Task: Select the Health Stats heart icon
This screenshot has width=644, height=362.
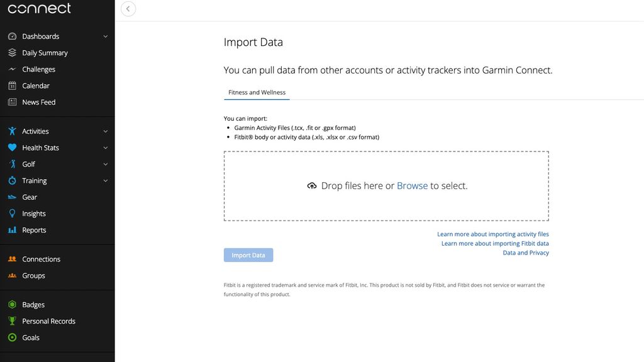Action: tap(12, 148)
